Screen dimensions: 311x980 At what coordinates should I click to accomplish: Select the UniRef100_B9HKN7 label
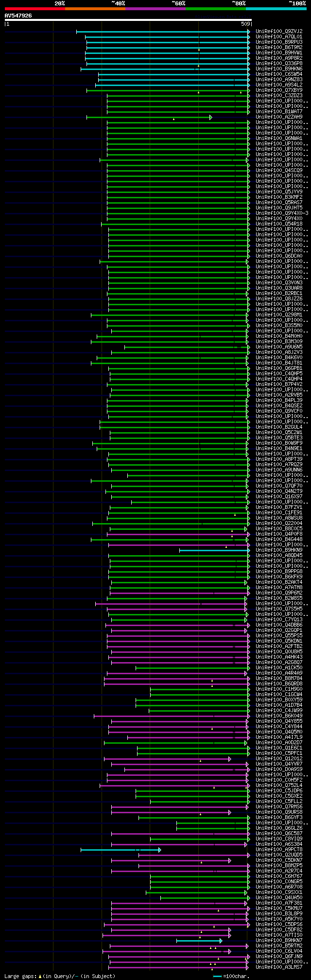click(279, 941)
